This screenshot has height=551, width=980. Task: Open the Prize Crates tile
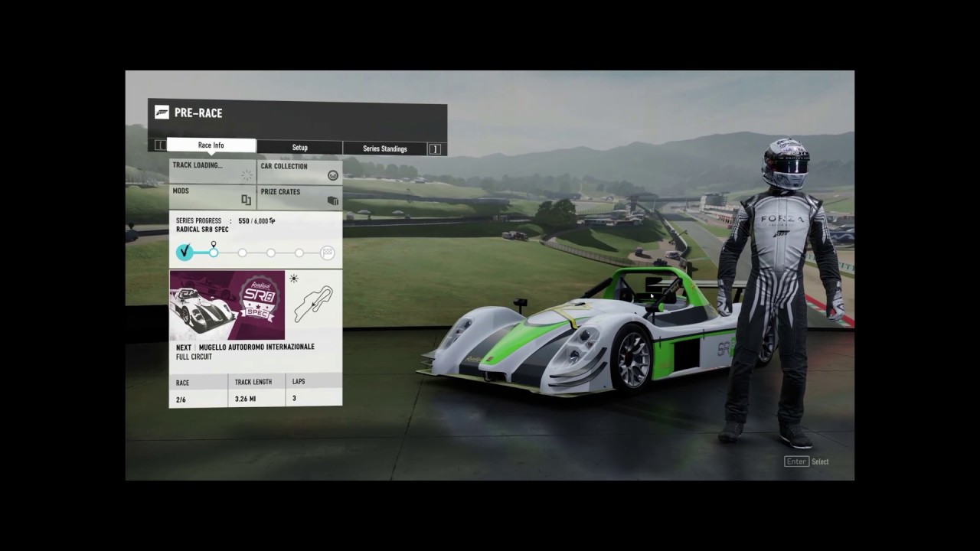point(299,197)
